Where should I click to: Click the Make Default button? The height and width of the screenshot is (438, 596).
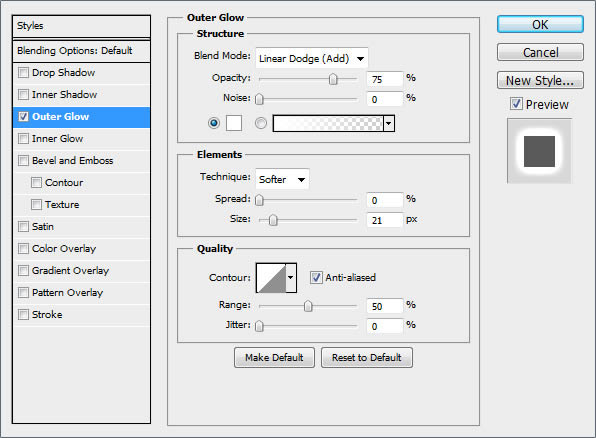[x=274, y=357]
